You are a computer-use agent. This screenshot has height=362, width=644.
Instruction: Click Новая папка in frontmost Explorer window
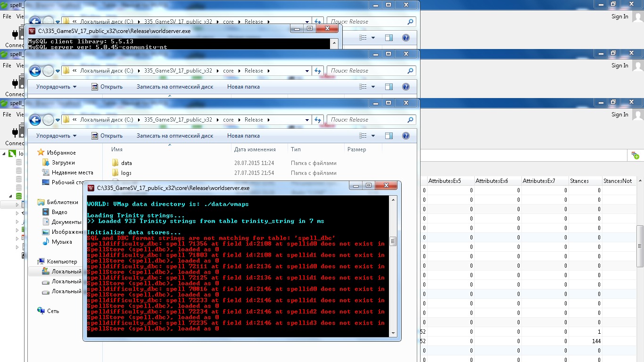243,136
